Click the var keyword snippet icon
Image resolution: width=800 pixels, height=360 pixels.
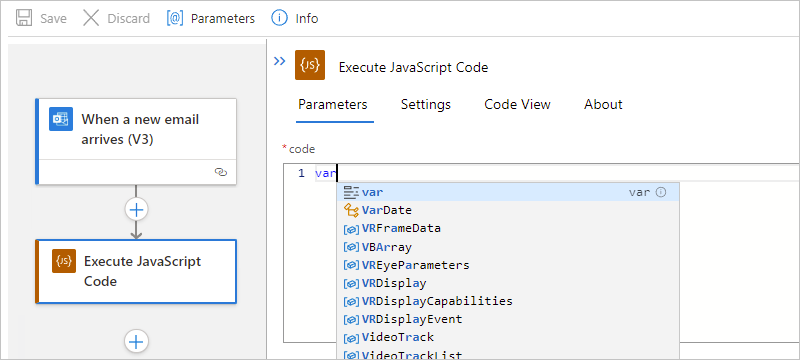tap(352, 192)
